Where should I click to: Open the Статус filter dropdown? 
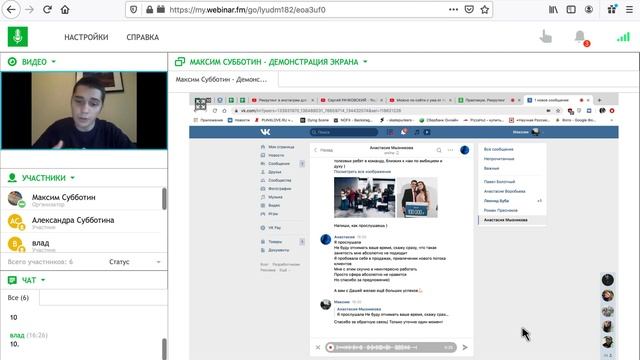coord(135,262)
